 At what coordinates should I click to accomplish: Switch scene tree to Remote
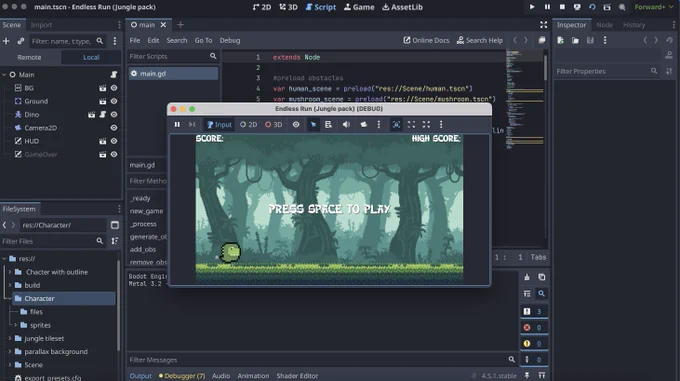pyautogui.click(x=29, y=57)
